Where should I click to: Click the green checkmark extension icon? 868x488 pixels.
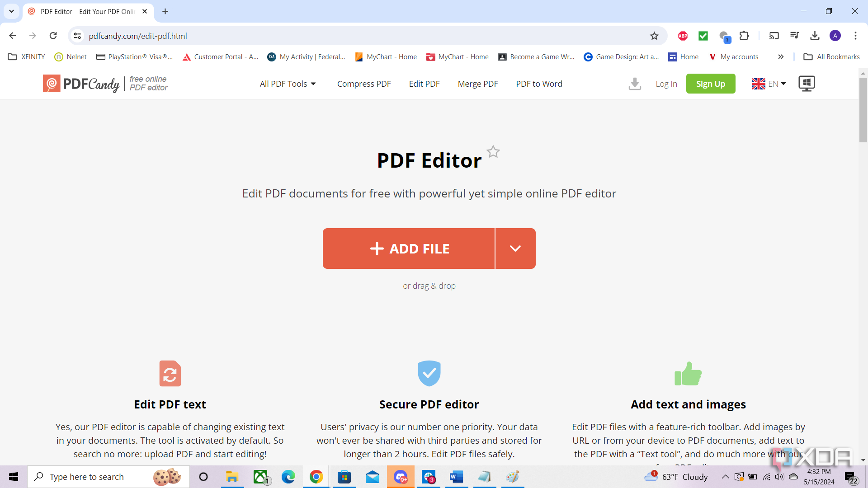703,36
